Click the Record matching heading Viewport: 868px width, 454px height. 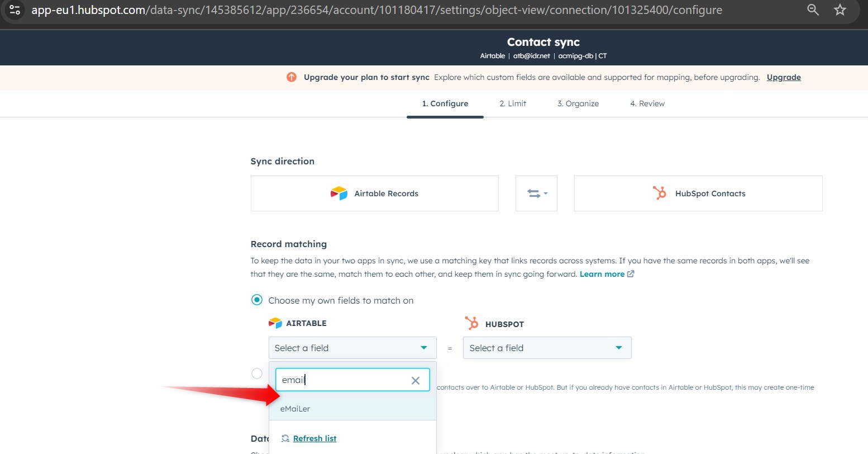click(289, 244)
